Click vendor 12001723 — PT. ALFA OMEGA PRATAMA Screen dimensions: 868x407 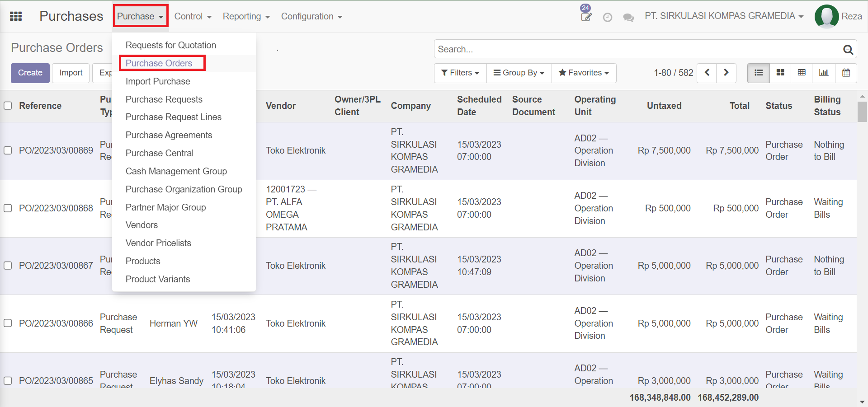(x=291, y=208)
